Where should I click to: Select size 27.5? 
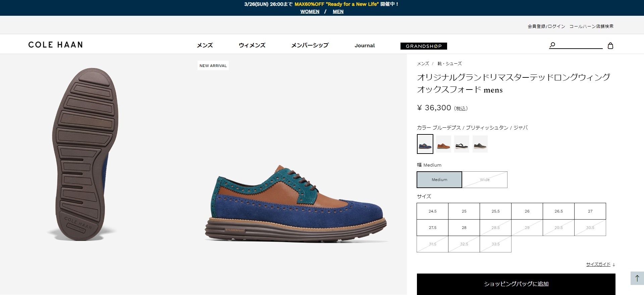point(432,228)
